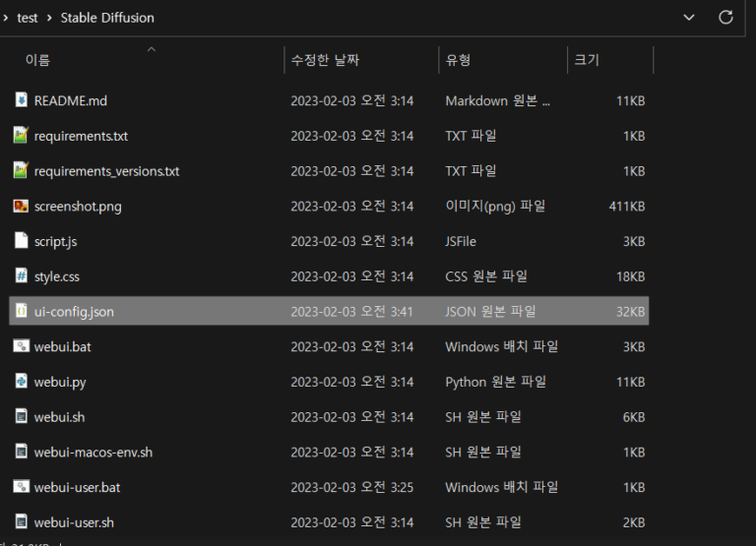Click the 'CSS 원본 파일' type cell

tap(486, 276)
